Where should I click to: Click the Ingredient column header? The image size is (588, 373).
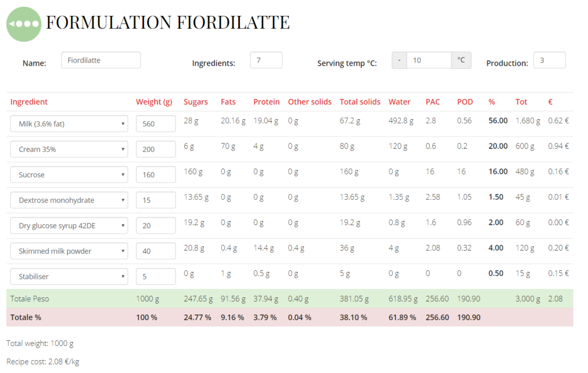pyautogui.click(x=29, y=102)
